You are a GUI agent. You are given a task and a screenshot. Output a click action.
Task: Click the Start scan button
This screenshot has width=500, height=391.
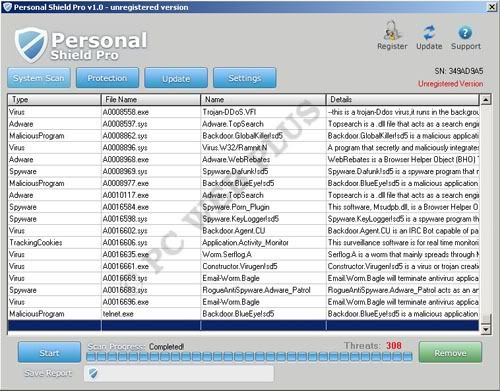[49, 352]
